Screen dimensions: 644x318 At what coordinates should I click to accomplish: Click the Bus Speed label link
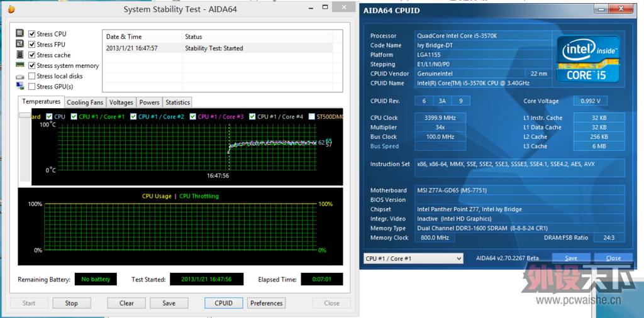click(x=384, y=146)
